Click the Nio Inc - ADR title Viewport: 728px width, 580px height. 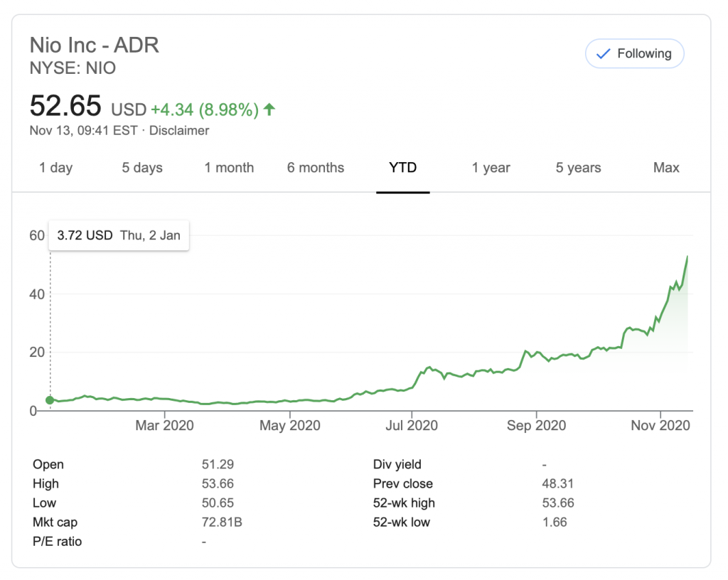click(x=94, y=45)
